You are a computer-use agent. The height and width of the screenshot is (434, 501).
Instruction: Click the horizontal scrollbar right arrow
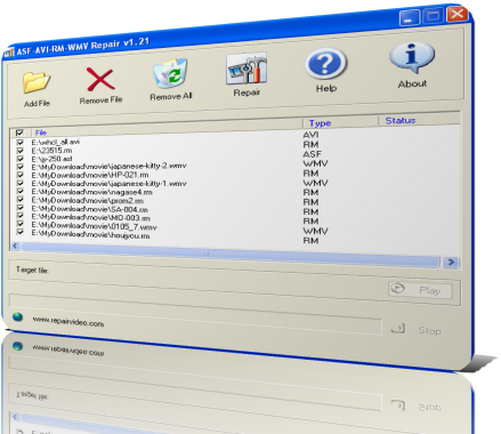[x=451, y=262]
